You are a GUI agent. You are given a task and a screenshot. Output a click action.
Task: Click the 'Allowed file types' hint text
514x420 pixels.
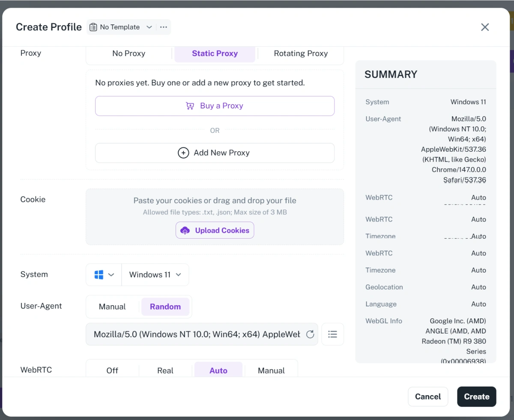coord(215,213)
